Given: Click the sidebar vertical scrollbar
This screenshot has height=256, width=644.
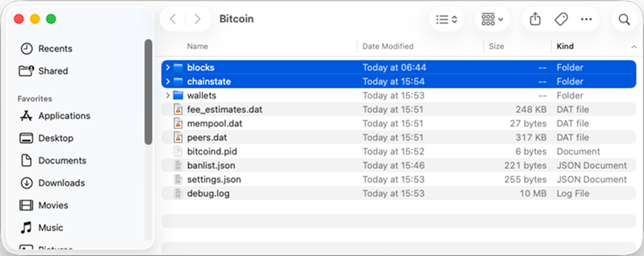Looking at the screenshot, I should pyautogui.click(x=148, y=92).
